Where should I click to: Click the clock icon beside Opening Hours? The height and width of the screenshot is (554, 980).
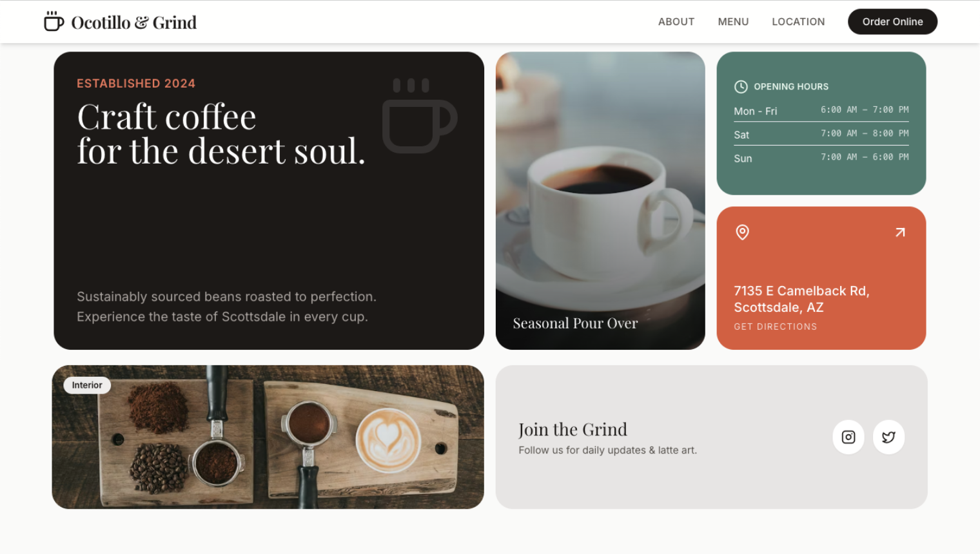[741, 86]
